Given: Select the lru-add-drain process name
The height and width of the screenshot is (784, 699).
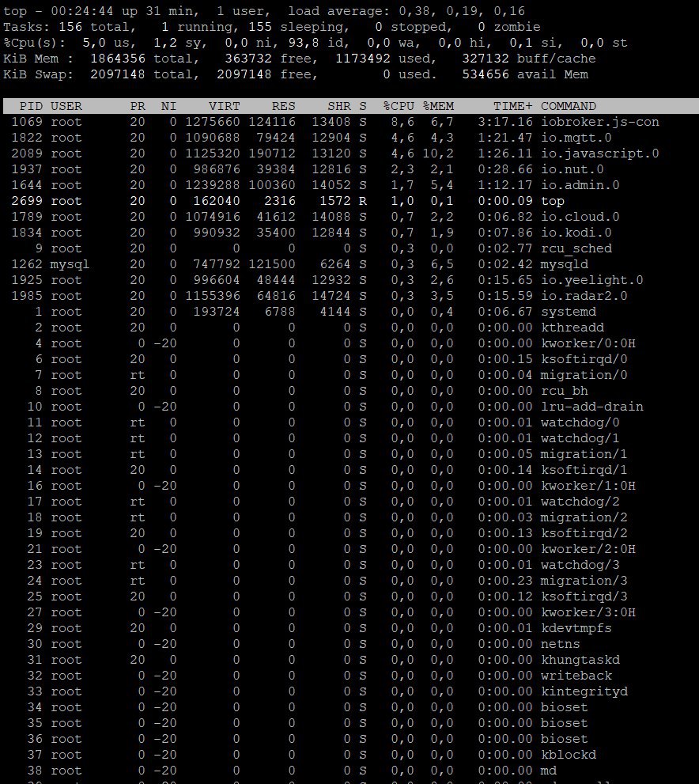Looking at the screenshot, I should click(x=592, y=407).
